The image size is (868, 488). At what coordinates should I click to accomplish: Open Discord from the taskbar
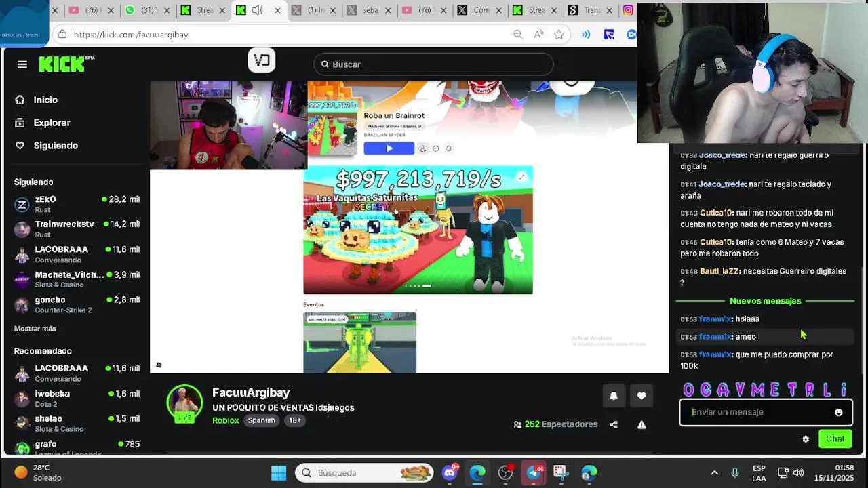point(450,472)
